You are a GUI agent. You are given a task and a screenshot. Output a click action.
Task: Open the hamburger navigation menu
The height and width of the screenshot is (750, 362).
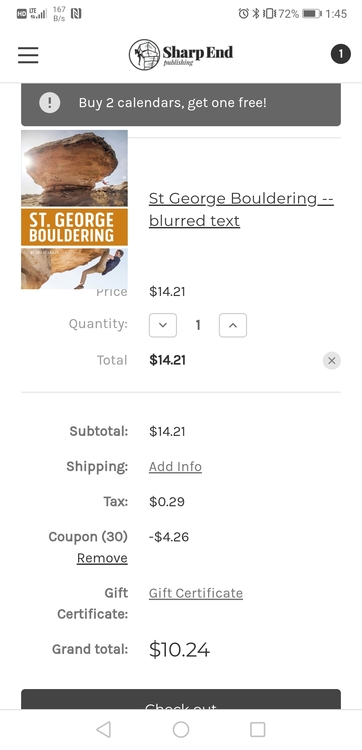[x=28, y=55]
